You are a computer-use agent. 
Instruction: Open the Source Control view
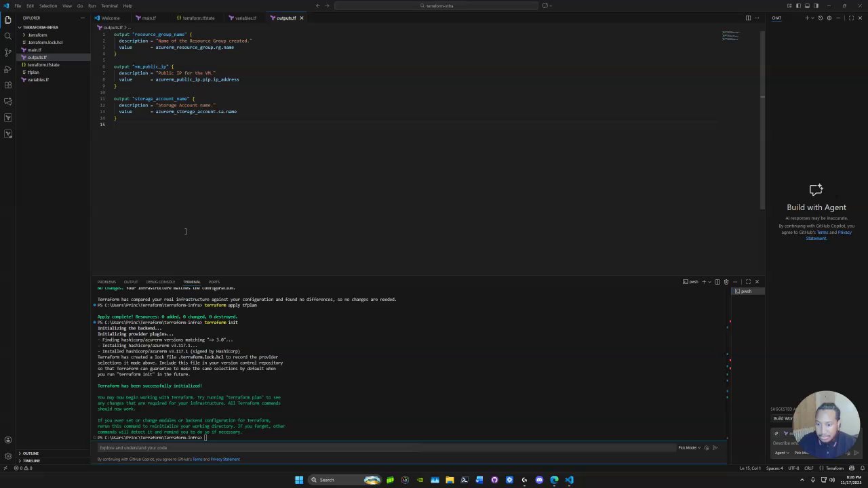8,52
